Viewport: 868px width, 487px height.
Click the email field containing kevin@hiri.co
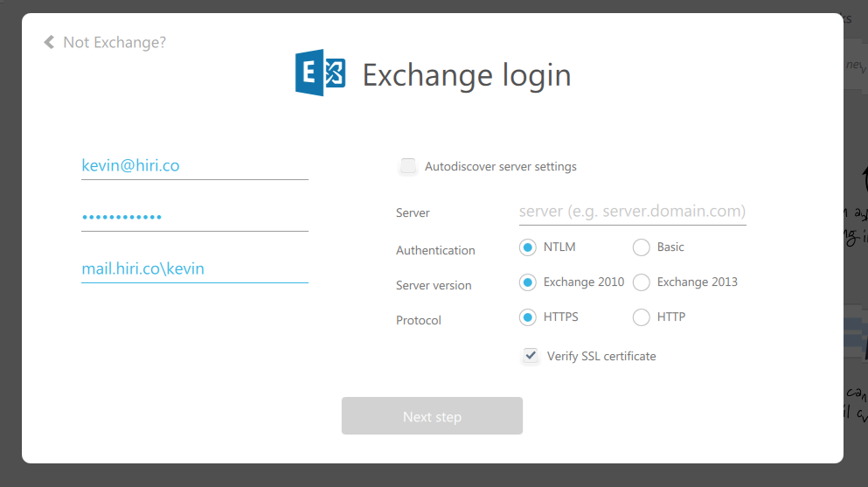click(195, 165)
